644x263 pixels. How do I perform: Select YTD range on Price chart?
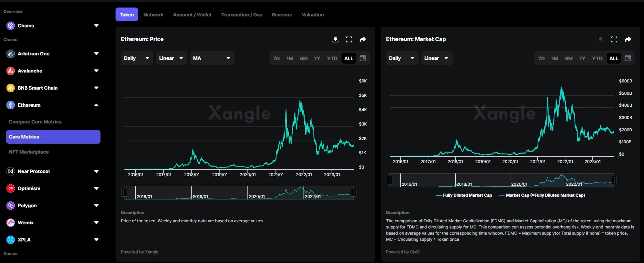tap(332, 58)
